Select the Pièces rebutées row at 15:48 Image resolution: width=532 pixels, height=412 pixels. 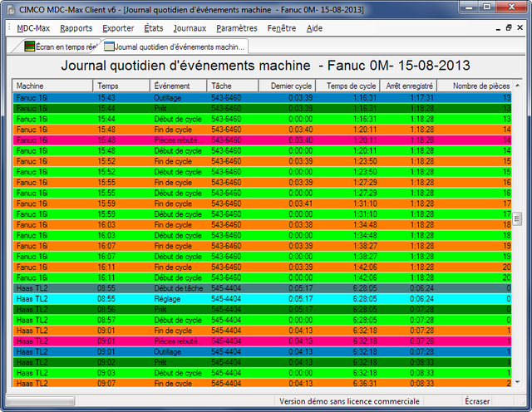(263, 140)
